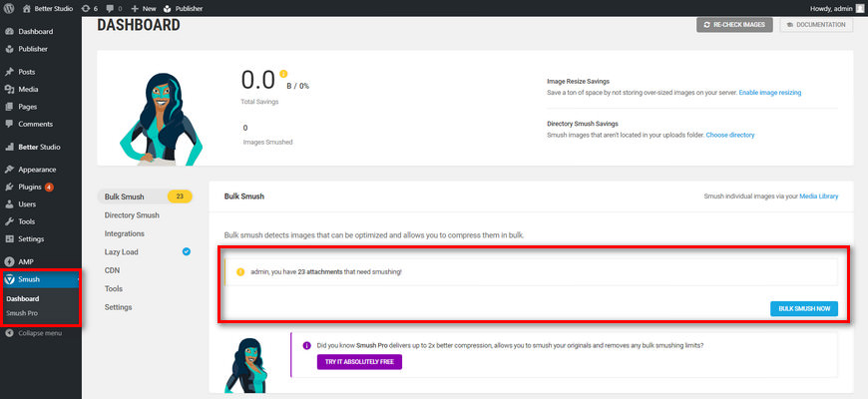Viewport: 868px width, 399px height.
Task: Click the Posts pin icon
Action: click(x=9, y=72)
